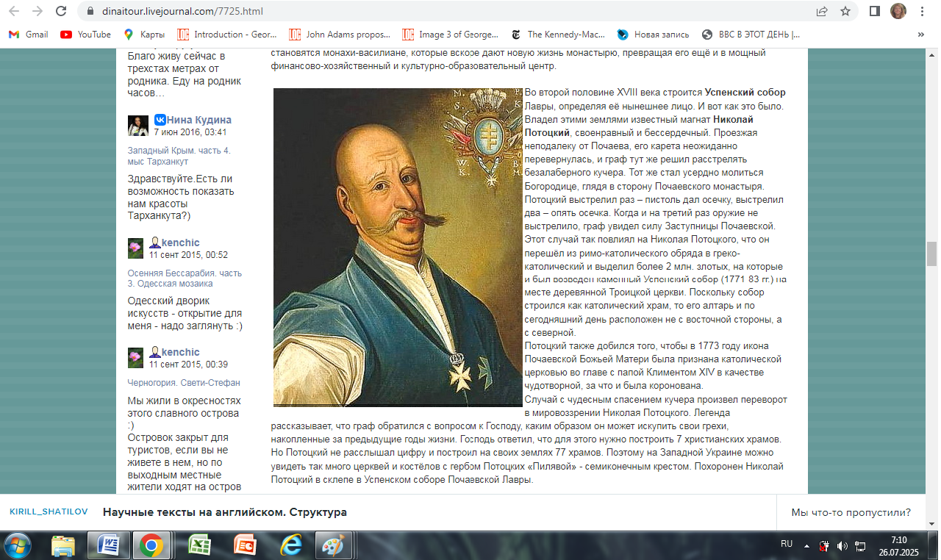Click the padlock site info icon
941x560 pixels.
(90, 11)
